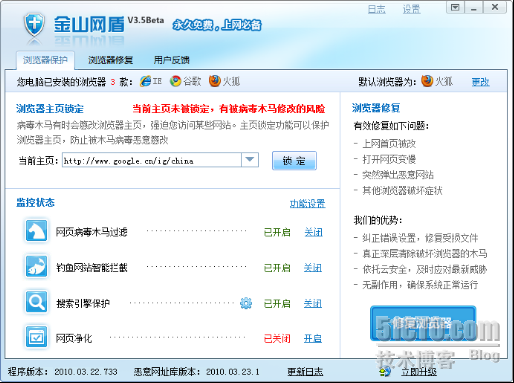
Task: Turn off 网页病毒木马过滤 via 关闭
Action: pyautogui.click(x=313, y=232)
